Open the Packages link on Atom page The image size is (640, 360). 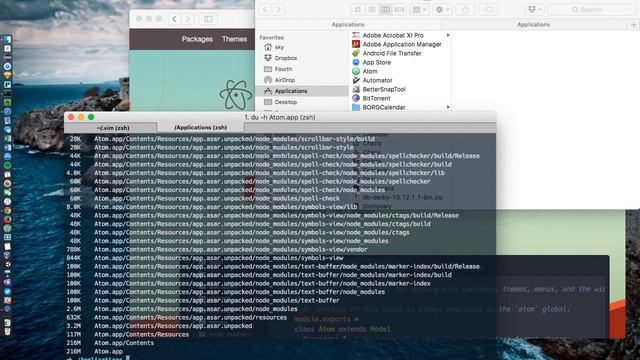(x=197, y=39)
